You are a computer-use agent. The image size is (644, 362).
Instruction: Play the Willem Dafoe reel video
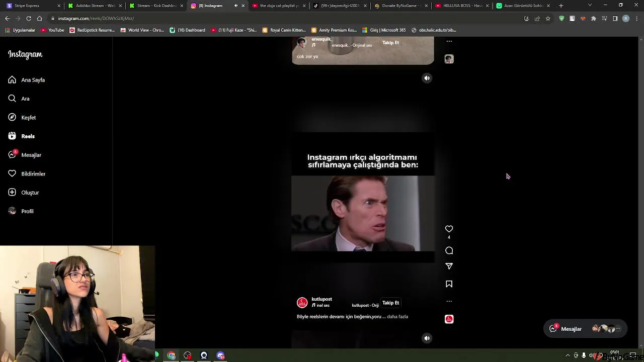(x=363, y=213)
